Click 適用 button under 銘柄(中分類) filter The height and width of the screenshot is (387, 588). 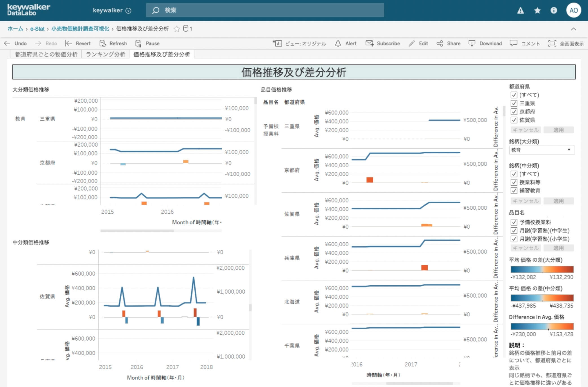558,201
